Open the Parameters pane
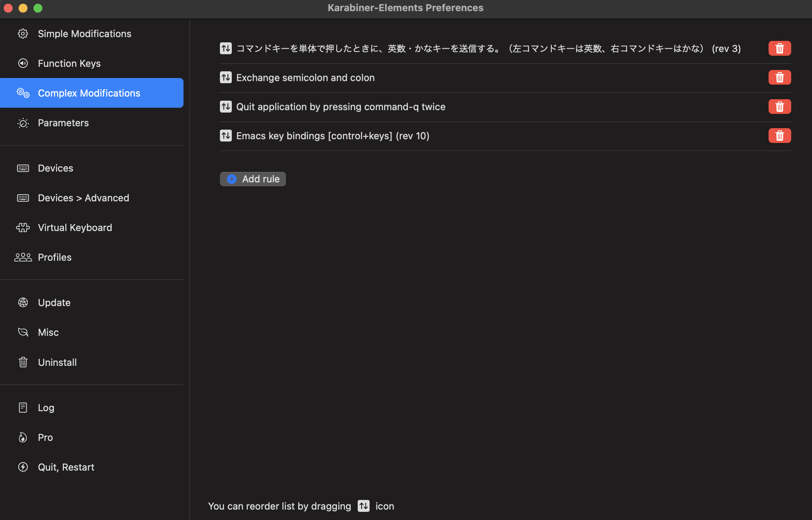The width and height of the screenshot is (812, 520). (x=63, y=123)
